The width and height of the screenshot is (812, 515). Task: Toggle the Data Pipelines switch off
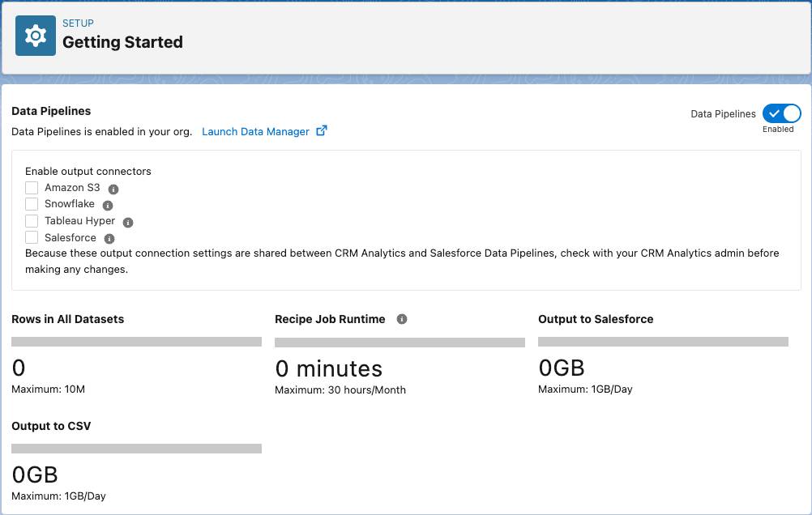[x=781, y=113]
